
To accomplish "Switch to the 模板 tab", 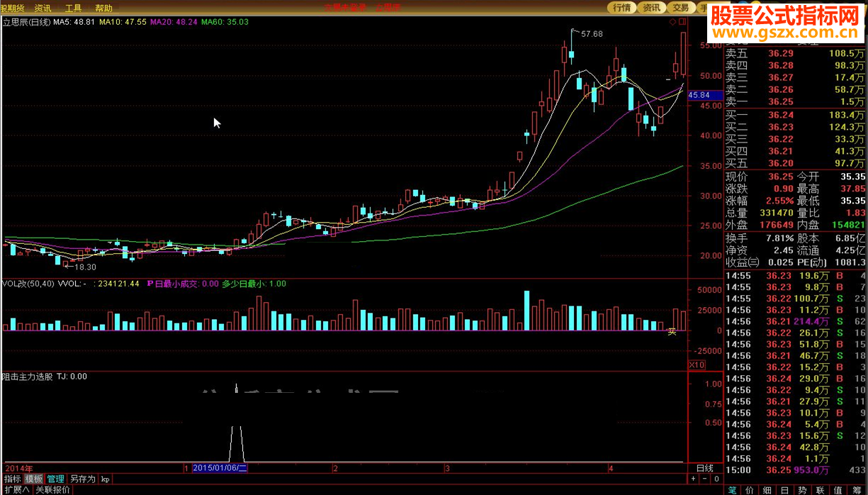I will pyautogui.click(x=34, y=479).
